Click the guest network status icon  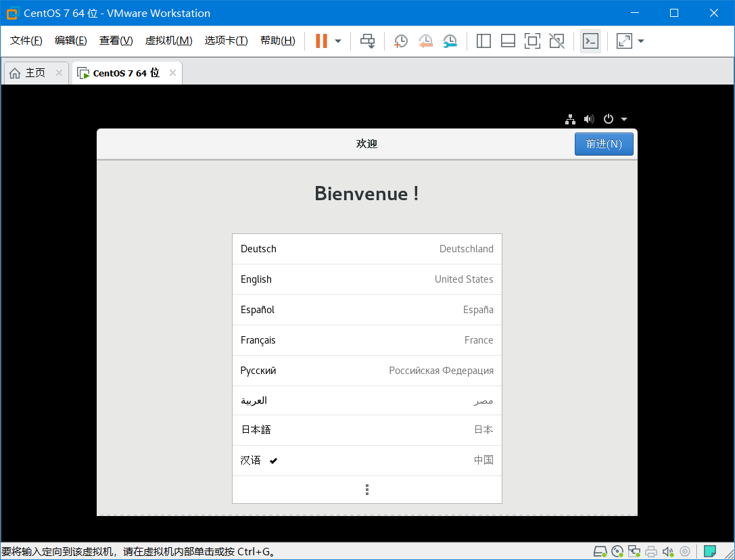pos(570,119)
